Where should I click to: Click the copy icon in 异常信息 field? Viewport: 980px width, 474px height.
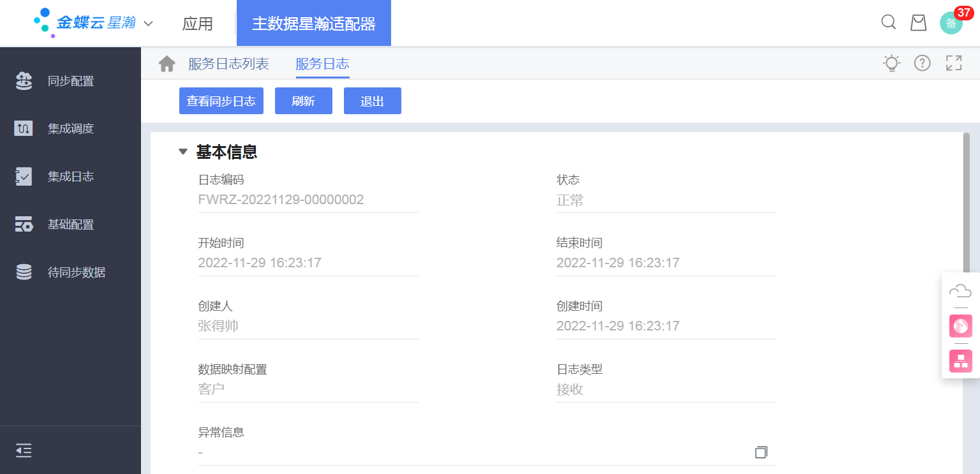(761, 452)
